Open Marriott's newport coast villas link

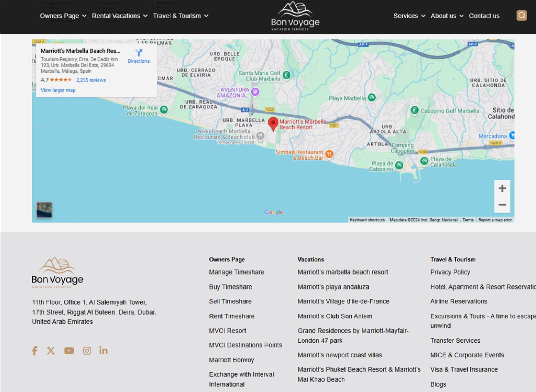(x=340, y=355)
